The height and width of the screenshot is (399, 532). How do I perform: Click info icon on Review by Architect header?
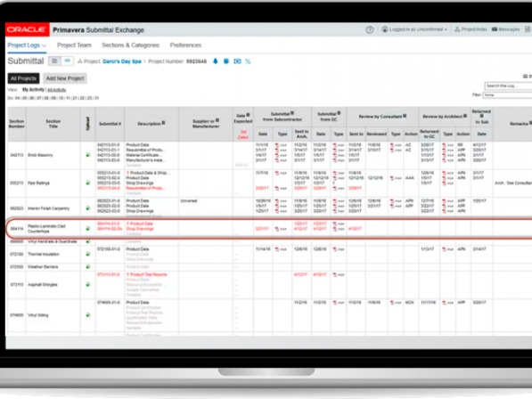click(x=465, y=116)
